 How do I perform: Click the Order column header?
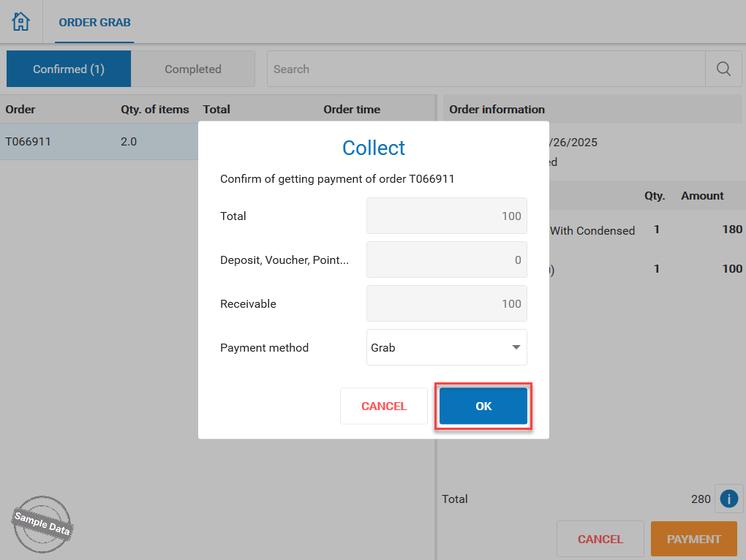click(20, 110)
